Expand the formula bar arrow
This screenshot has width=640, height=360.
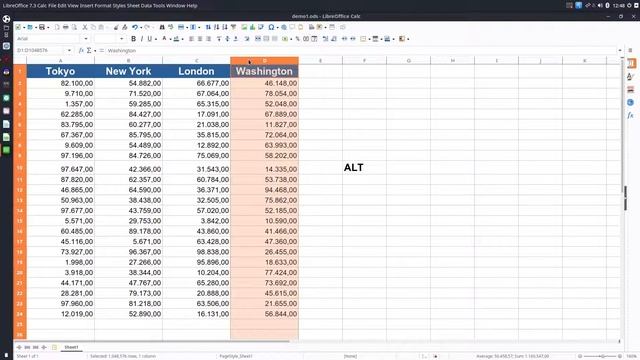pos(620,50)
